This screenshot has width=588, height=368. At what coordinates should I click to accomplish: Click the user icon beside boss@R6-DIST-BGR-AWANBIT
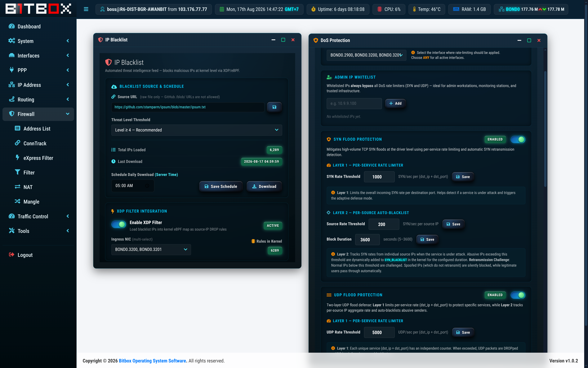(x=103, y=9)
